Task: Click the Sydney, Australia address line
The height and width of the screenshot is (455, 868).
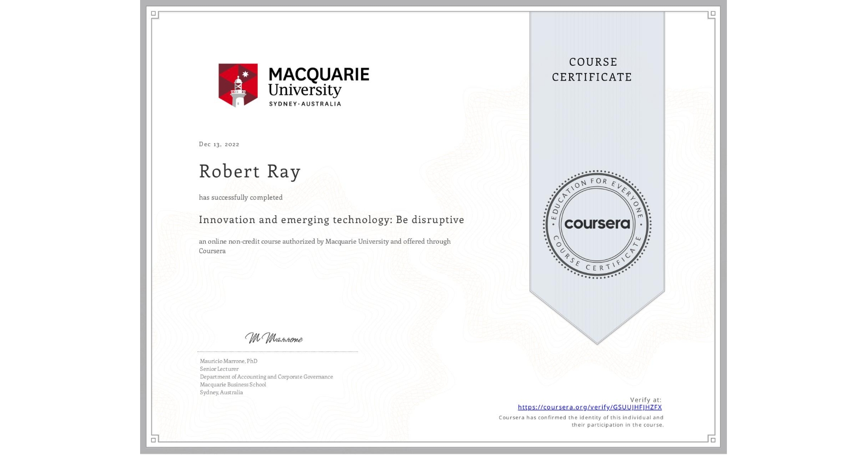Action: click(x=221, y=392)
